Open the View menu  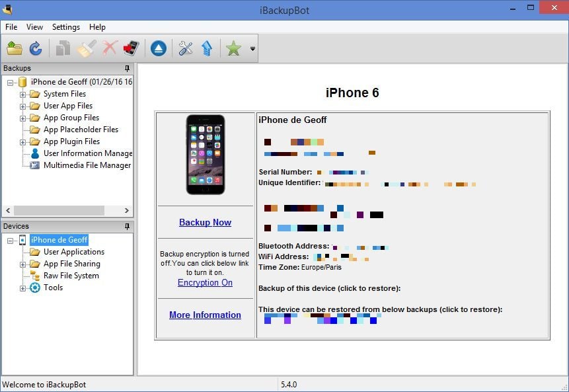pyautogui.click(x=34, y=27)
